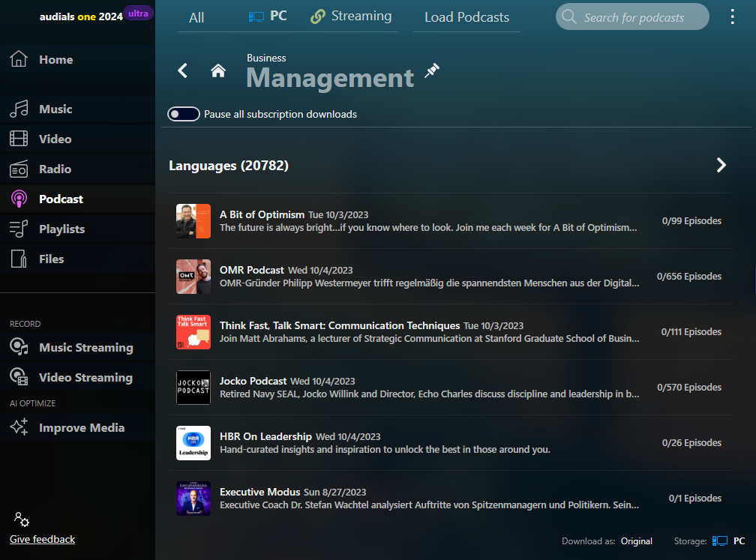Open the three-dot options menu
Screen dimensions: 756x560
tap(732, 16)
